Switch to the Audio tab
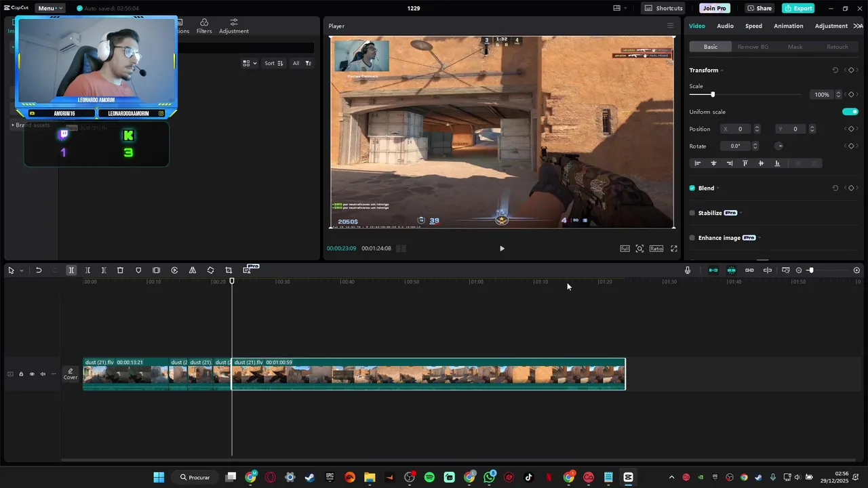868x488 pixels. point(725,26)
